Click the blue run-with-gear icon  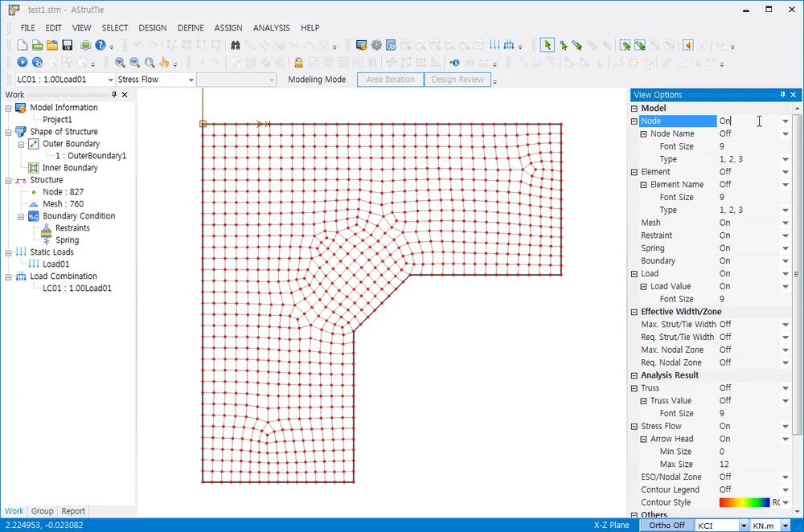click(37, 62)
